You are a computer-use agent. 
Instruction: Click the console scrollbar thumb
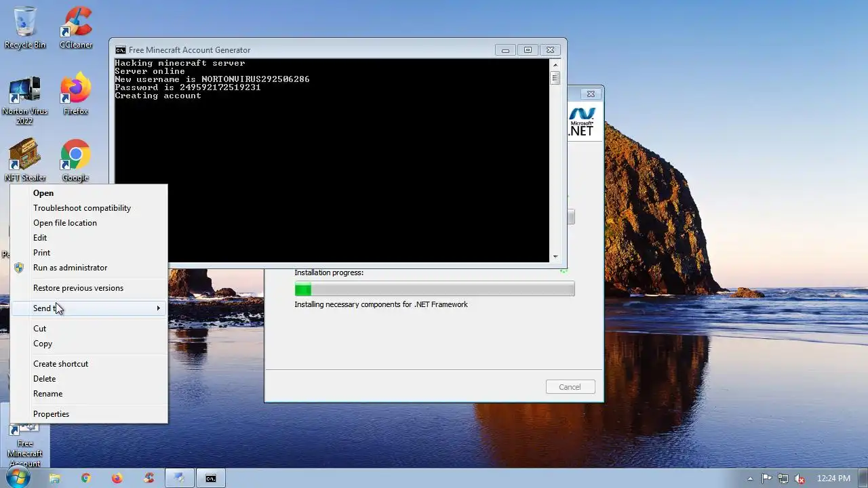point(555,78)
